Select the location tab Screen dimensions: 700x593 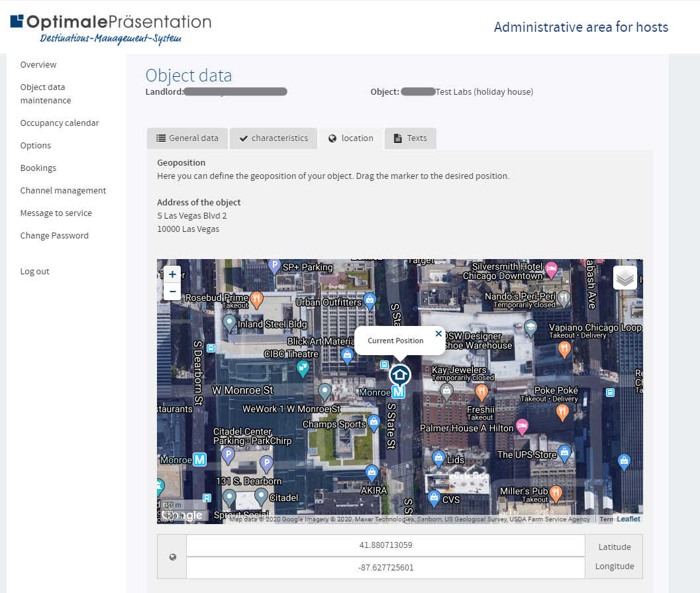coord(351,138)
